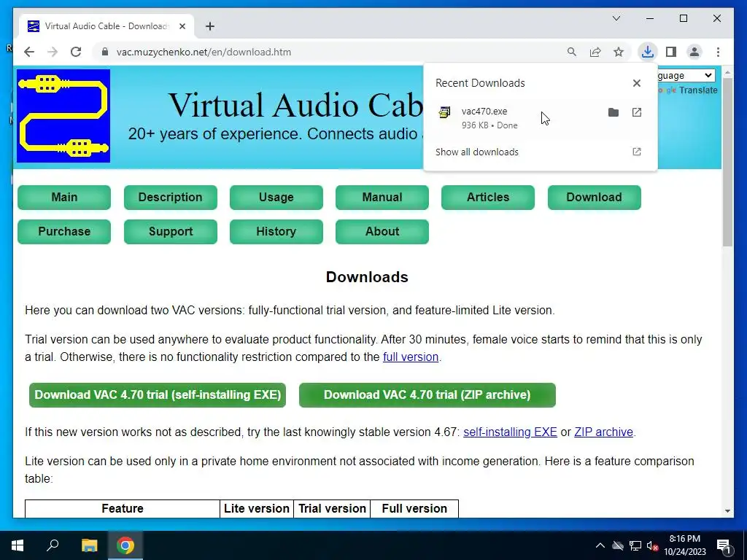Reload the current page
747x560 pixels.
click(x=76, y=52)
